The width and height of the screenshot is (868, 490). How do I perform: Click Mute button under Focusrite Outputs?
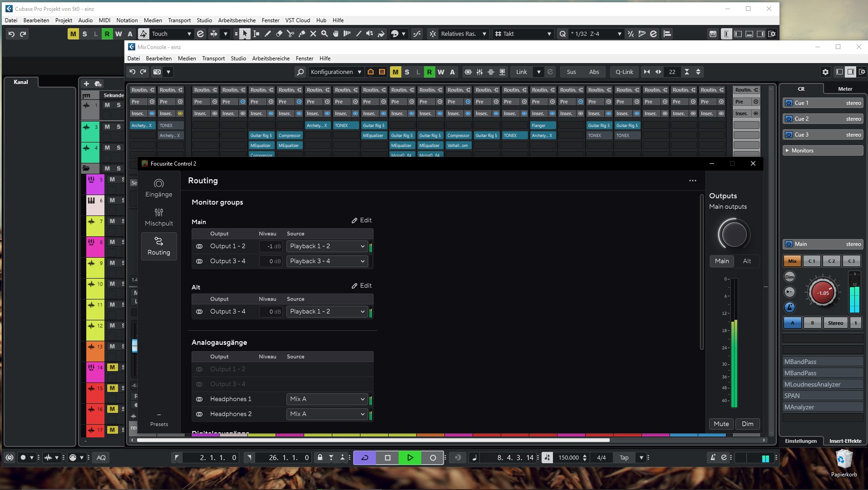(x=721, y=424)
